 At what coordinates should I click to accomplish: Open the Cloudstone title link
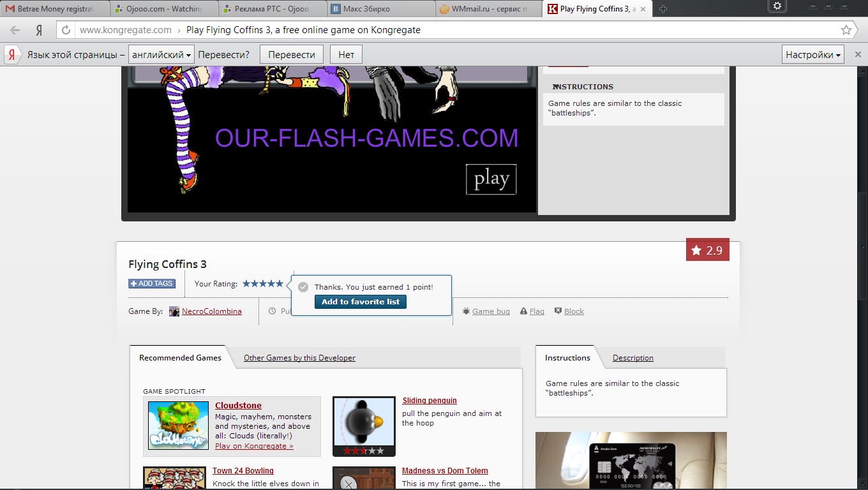[x=238, y=406]
